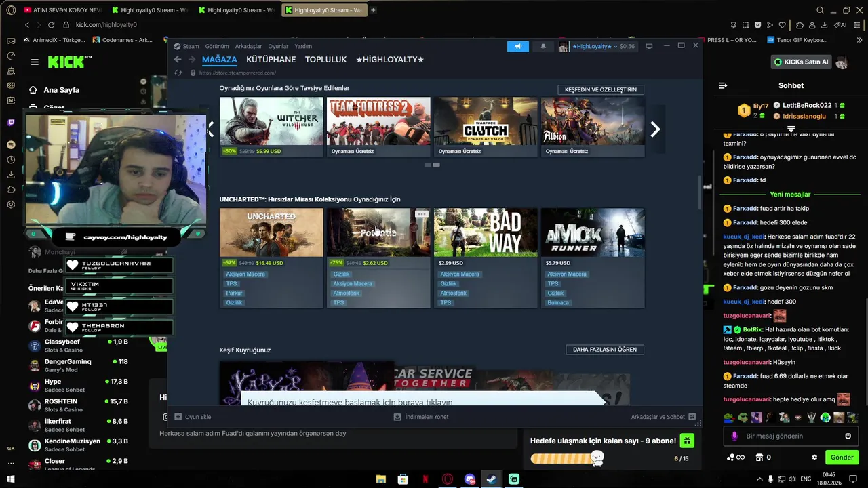Image resolution: width=868 pixels, height=488 pixels.
Task: Open Steam app in Windows taskbar
Action: 492,479
